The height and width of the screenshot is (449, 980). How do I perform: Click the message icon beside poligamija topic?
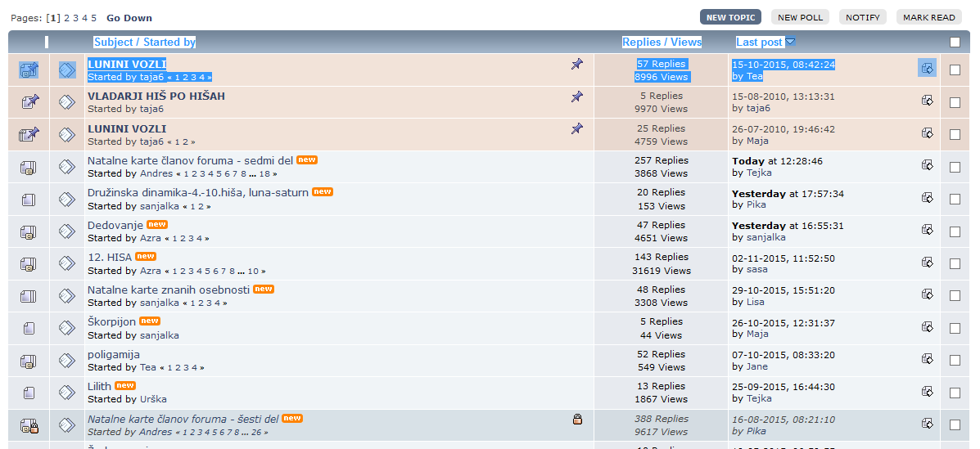pos(67,361)
